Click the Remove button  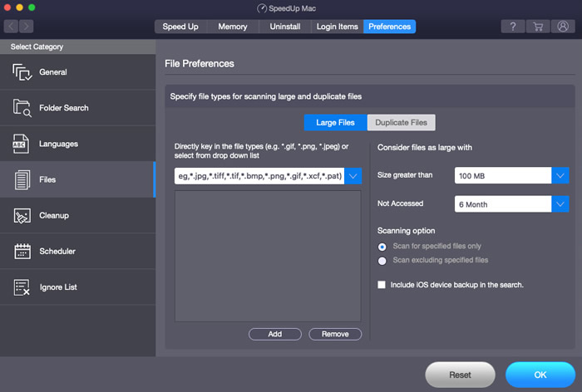[335, 334]
